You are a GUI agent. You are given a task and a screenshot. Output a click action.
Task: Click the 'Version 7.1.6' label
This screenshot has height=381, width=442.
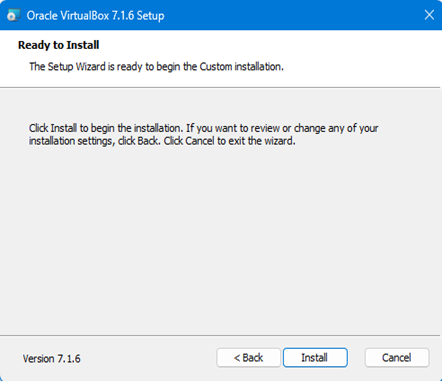(x=52, y=359)
